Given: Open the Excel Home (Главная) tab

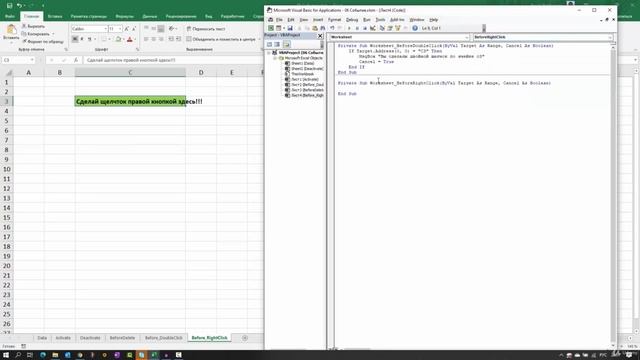Looking at the screenshot, I should [31, 16].
